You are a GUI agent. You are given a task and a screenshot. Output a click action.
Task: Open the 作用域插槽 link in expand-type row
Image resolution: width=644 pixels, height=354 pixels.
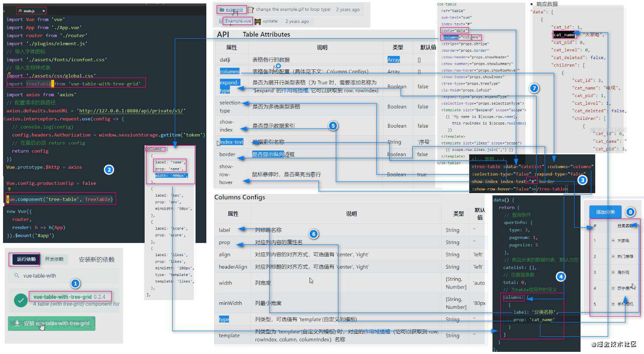coord(295,91)
